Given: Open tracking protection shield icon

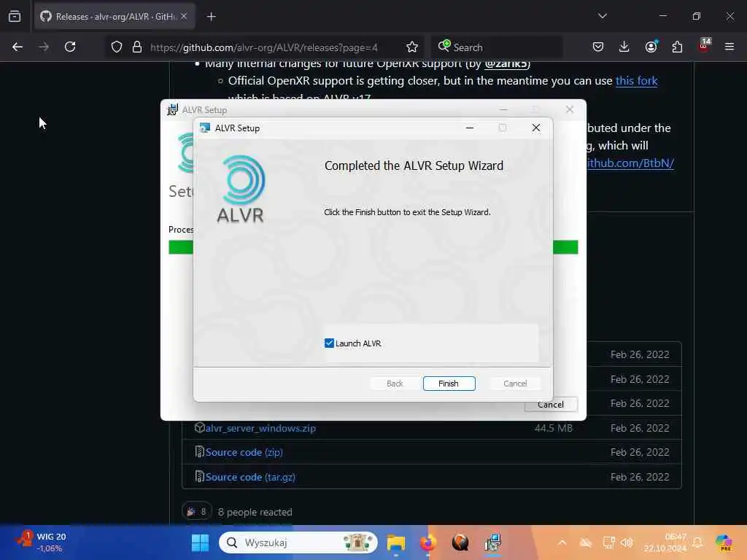Looking at the screenshot, I should point(117,47).
